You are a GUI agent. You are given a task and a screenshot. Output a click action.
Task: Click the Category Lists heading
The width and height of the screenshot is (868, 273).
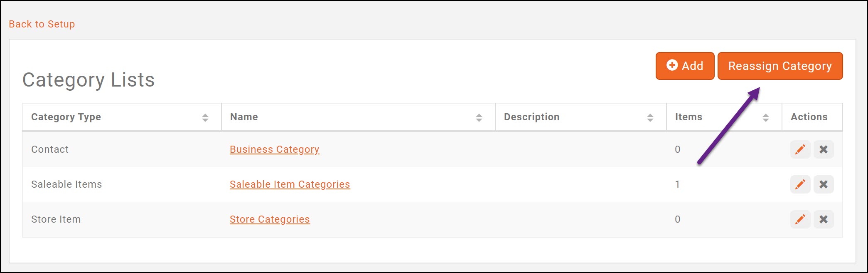89,80
